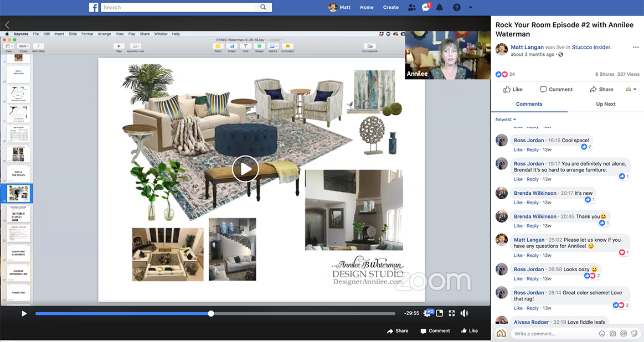This screenshot has height=342, width=644.
Task: Toggle the -29:55 remaining time display
Action: tap(411, 313)
